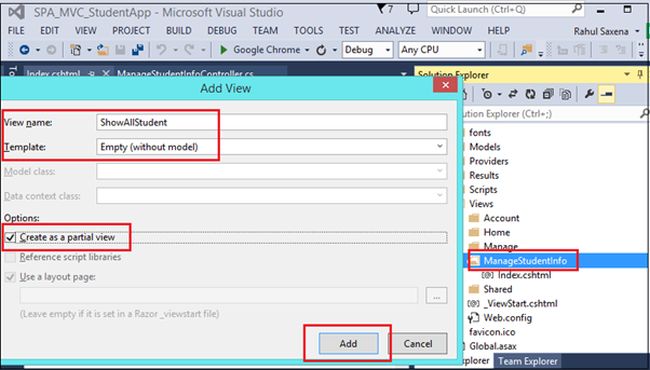This screenshot has width=650, height=370.
Task: Click the Properties wrench icon
Action: (x=589, y=94)
